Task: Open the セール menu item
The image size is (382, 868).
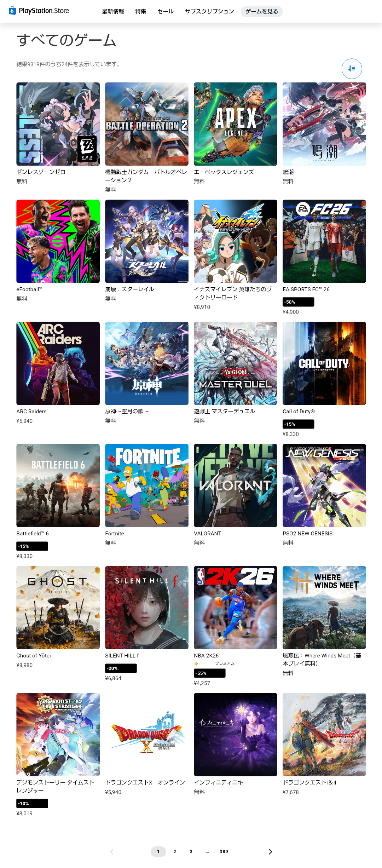Action: coord(166,11)
